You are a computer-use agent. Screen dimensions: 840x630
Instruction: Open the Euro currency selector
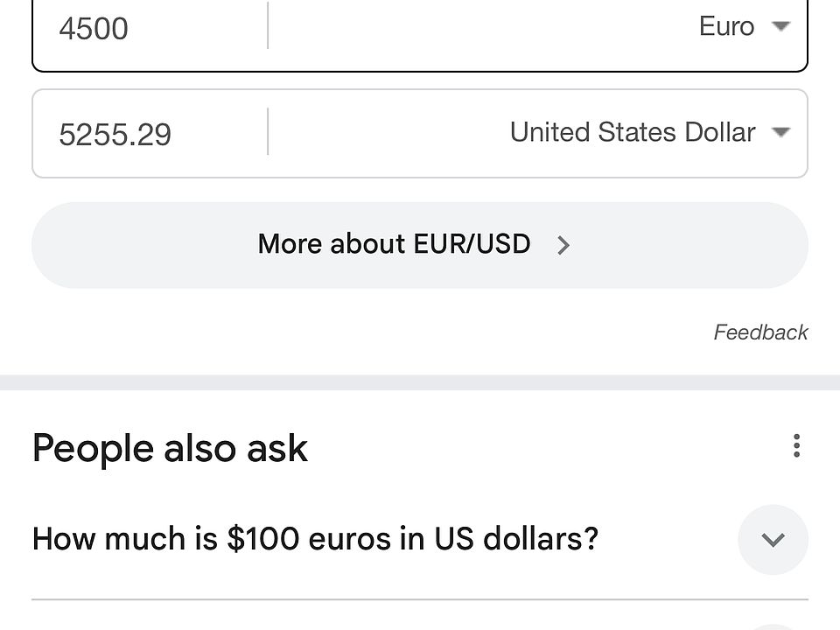726,26
